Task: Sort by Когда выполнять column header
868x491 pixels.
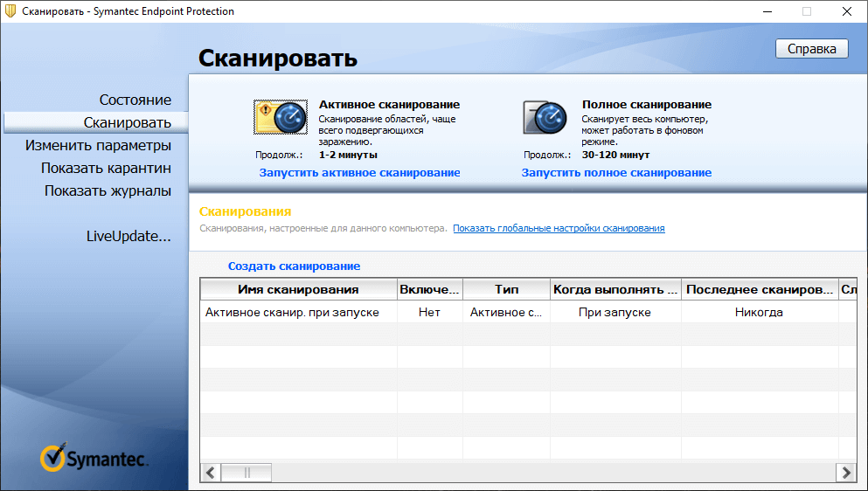Action: tap(615, 289)
